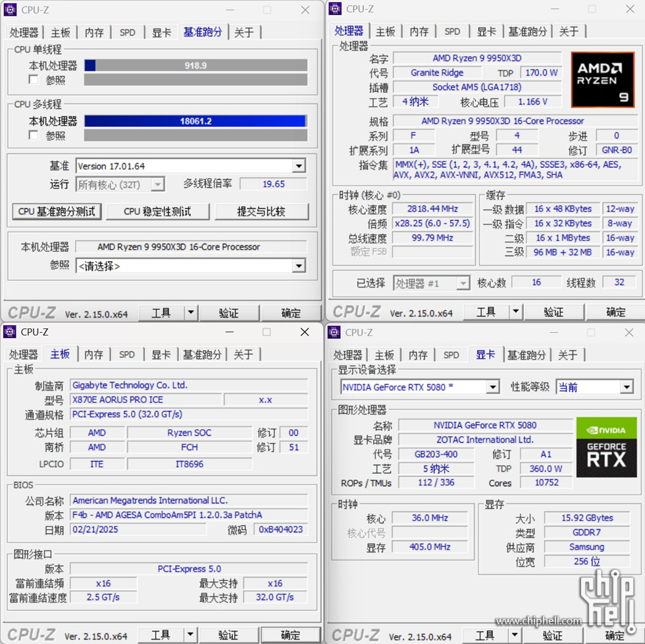
Task: Click 验证 in the benchmark window
Action: click(228, 313)
